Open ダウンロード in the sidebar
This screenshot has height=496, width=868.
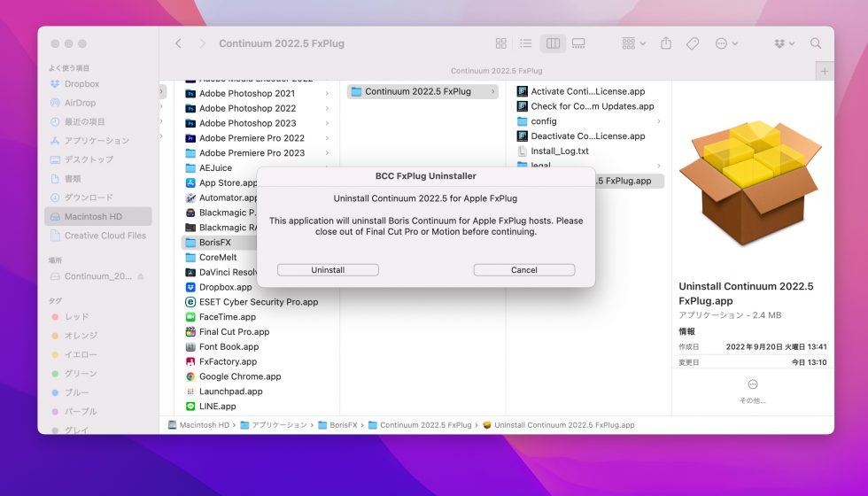point(89,197)
